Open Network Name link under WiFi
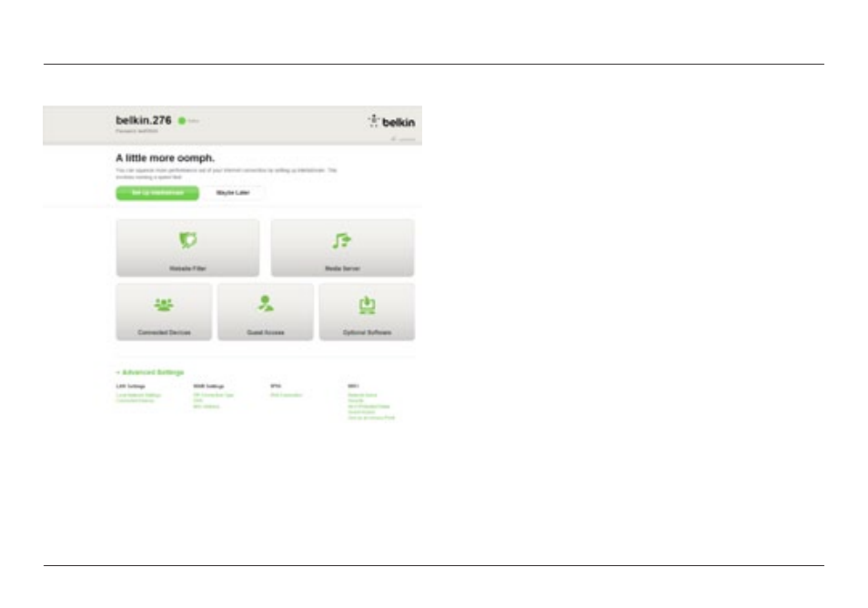Viewport: 868px width, 608px height. (363, 395)
